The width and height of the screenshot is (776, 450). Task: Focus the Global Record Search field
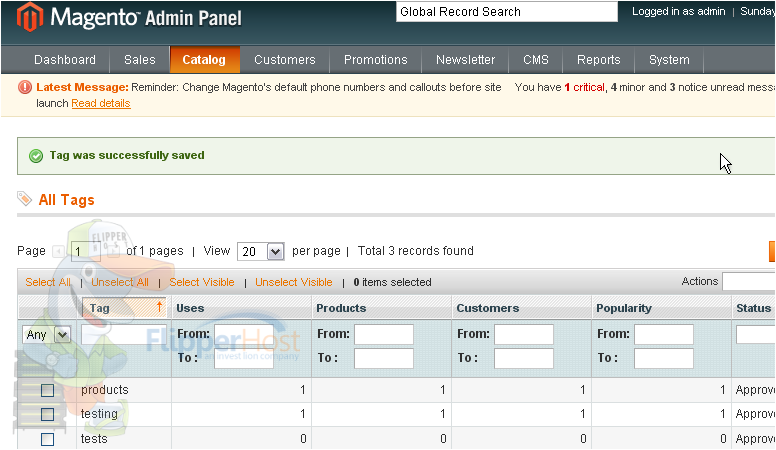[x=507, y=12]
